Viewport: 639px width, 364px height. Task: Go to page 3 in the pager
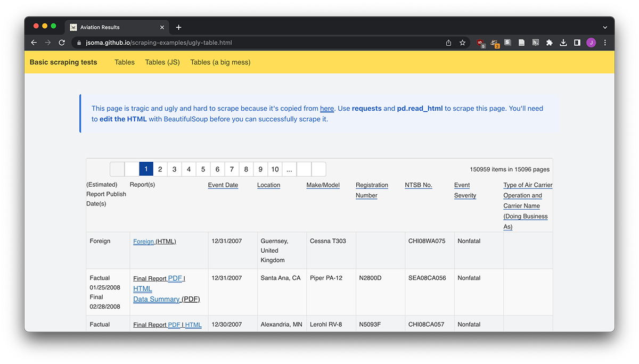tap(174, 169)
